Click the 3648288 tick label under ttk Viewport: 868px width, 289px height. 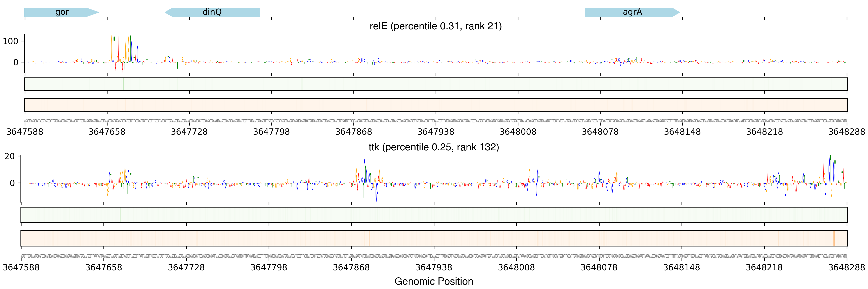pyautogui.click(x=847, y=268)
